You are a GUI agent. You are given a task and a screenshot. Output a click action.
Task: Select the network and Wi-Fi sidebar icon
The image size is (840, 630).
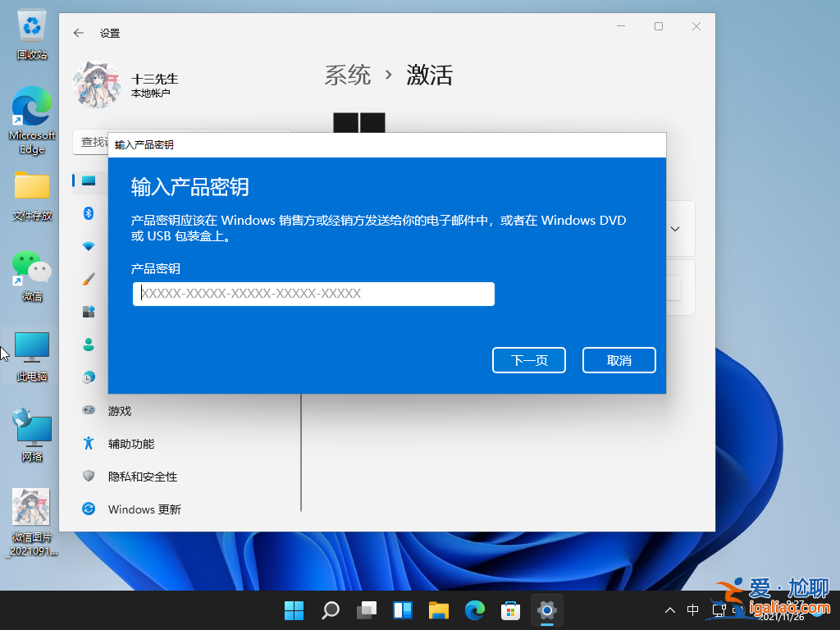tap(88, 246)
